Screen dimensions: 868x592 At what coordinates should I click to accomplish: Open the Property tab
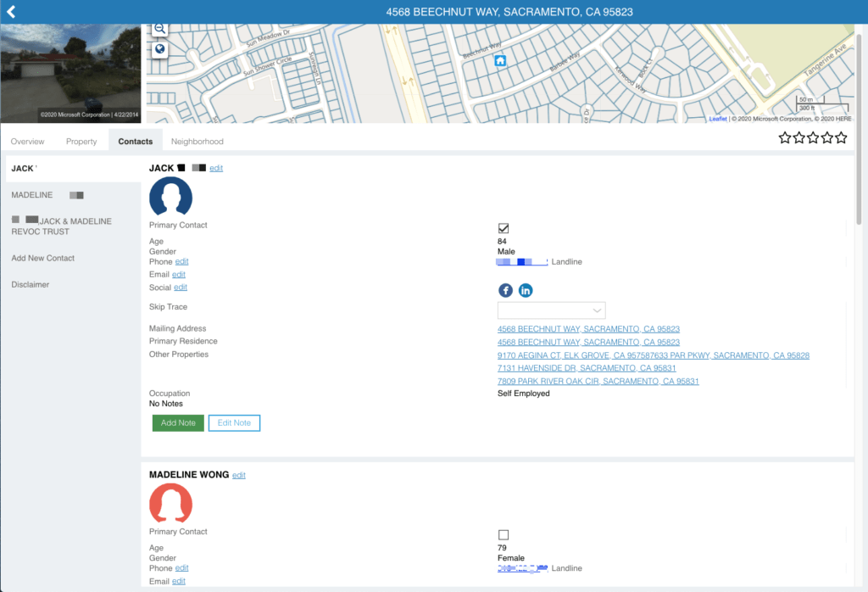pyautogui.click(x=81, y=141)
